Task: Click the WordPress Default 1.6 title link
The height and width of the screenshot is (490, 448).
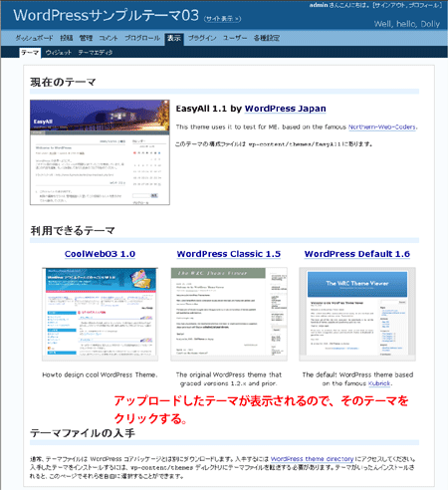Action: pos(357,254)
